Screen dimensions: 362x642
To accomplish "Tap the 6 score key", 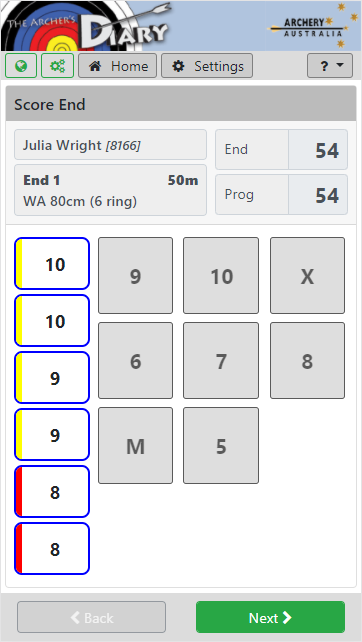I will 136,361.
